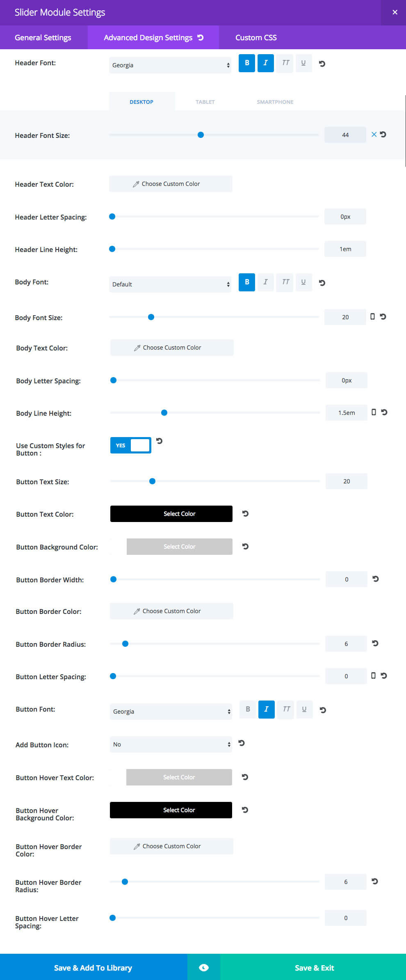The width and height of the screenshot is (406, 980).
Task: Click Header Font underline icon
Action: 303,63
